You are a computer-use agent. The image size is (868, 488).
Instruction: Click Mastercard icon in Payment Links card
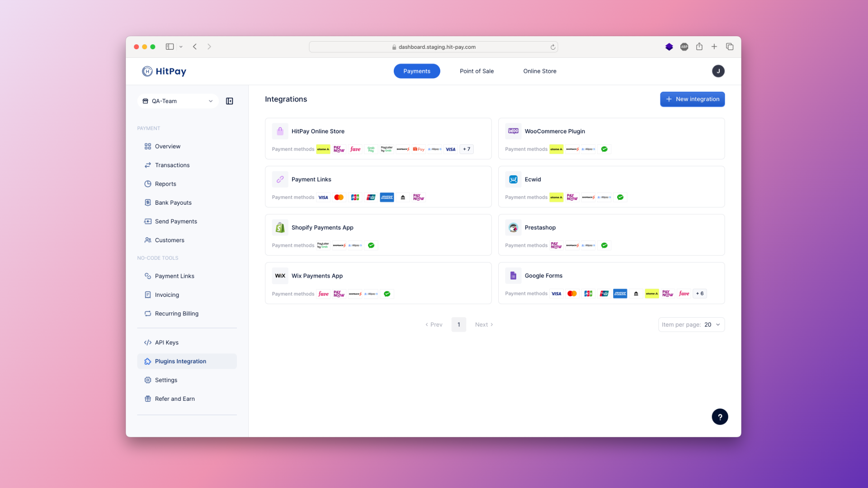tap(339, 197)
